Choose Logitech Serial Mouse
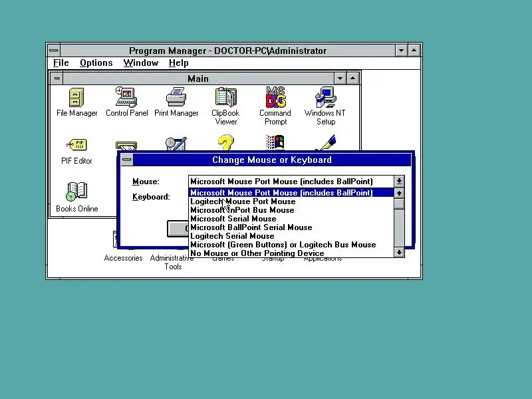 291,236
